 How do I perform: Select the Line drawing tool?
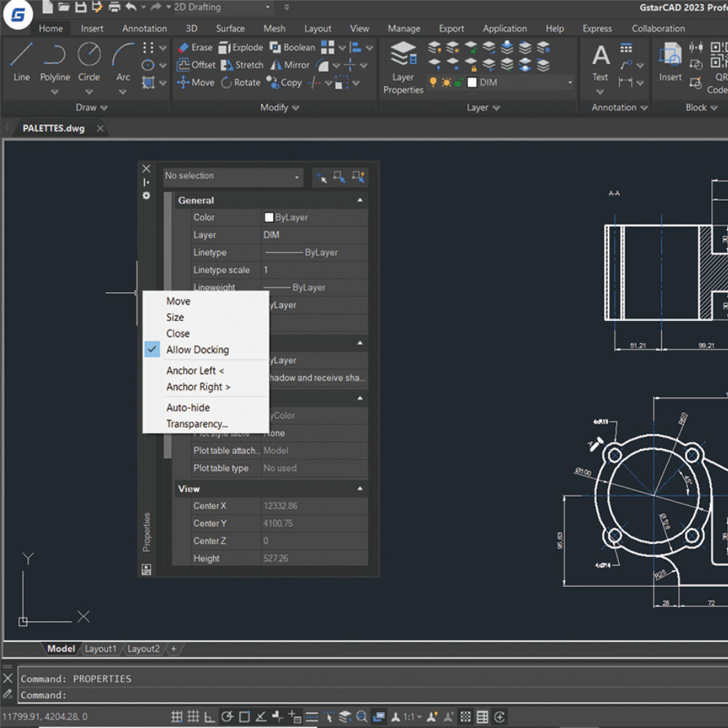point(21,62)
